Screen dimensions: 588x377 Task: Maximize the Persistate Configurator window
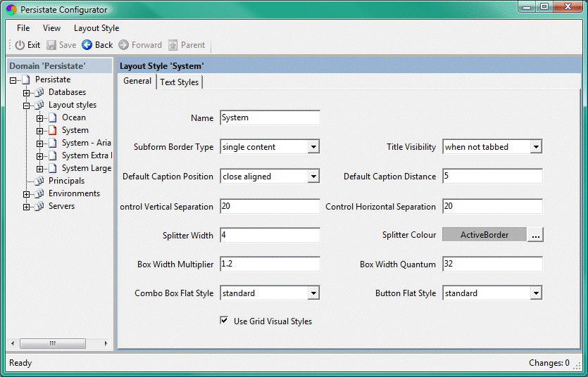pyautogui.click(x=544, y=7)
